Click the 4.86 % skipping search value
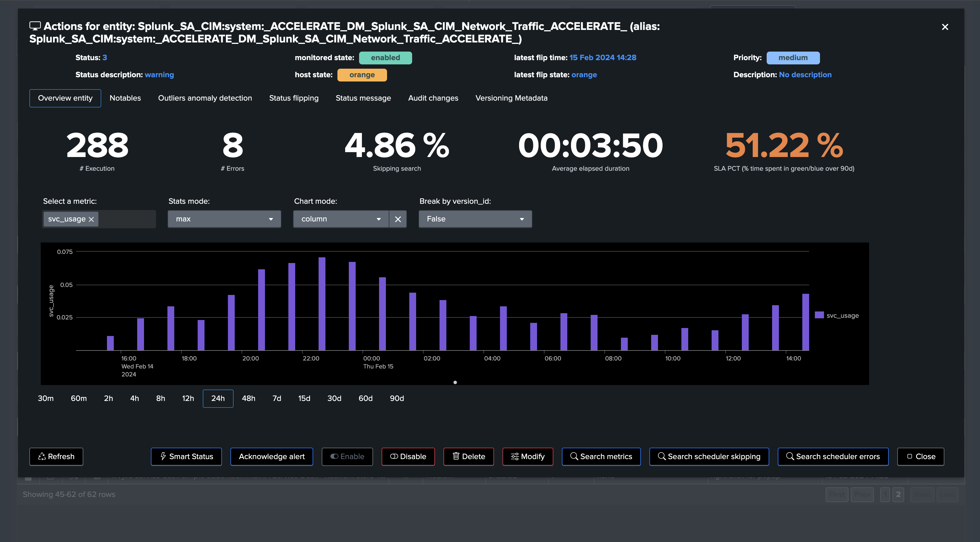The image size is (980, 542). click(397, 145)
